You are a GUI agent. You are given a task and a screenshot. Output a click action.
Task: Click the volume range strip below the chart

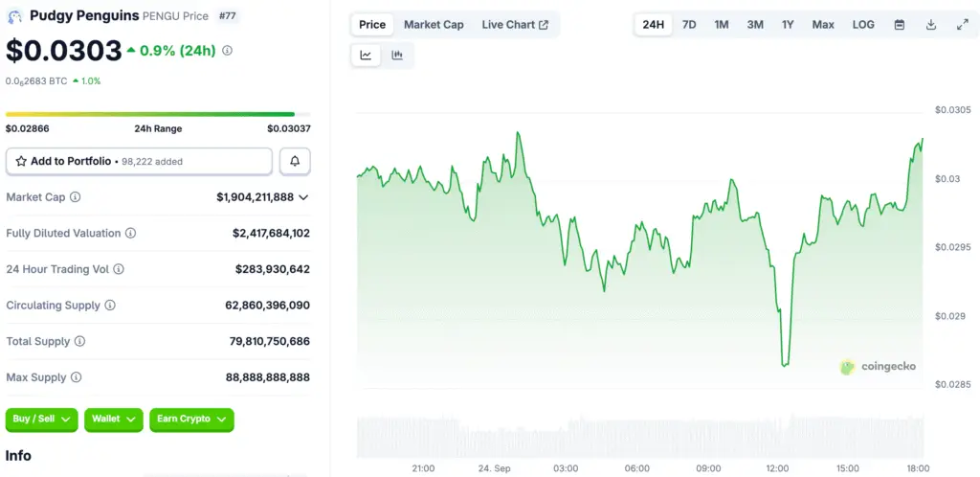click(640, 437)
